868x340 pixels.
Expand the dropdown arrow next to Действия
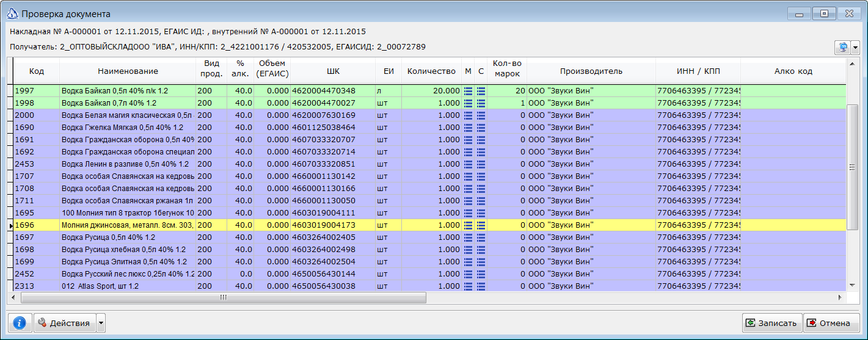tap(101, 323)
